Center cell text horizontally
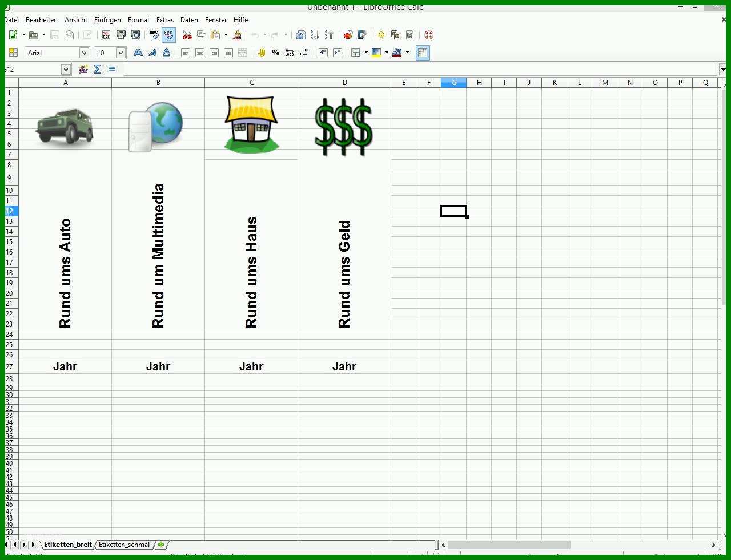This screenshot has width=731, height=560. click(200, 53)
